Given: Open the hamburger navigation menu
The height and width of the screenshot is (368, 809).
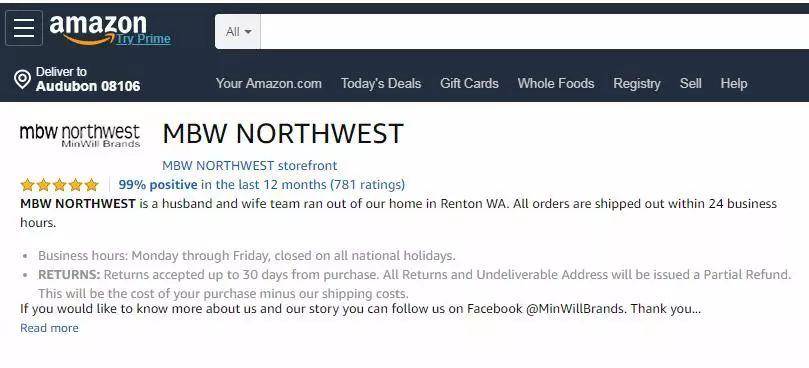Looking at the screenshot, I should pyautogui.click(x=24, y=28).
